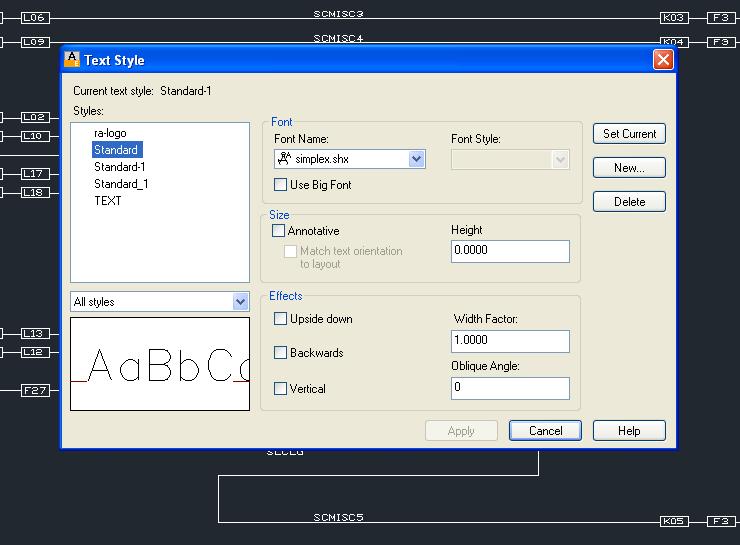The image size is (740, 545).
Task: Click the AutoCAD icon in Text Style title bar
Action: pyautogui.click(x=72, y=59)
